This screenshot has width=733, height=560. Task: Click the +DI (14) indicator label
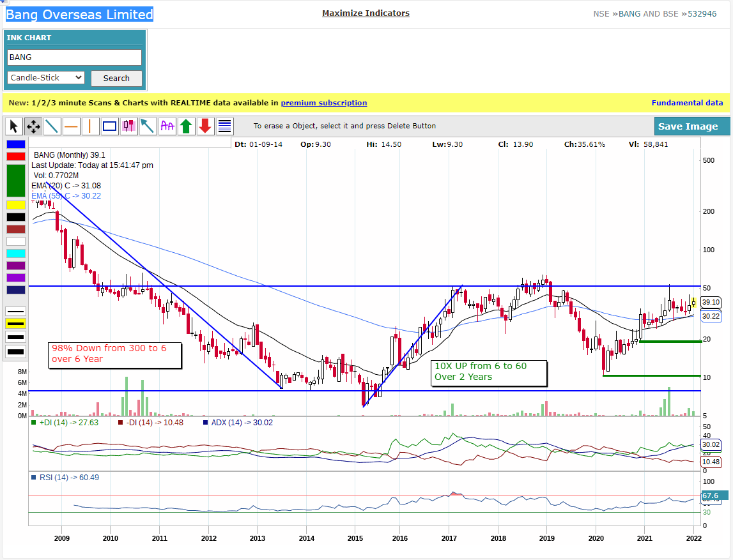(x=65, y=423)
